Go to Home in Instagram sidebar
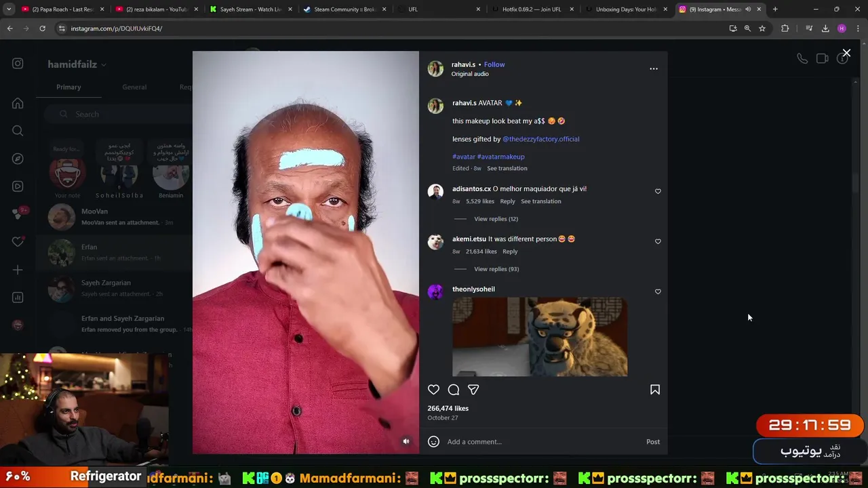This screenshot has height=488, width=868. click(18, 103)
